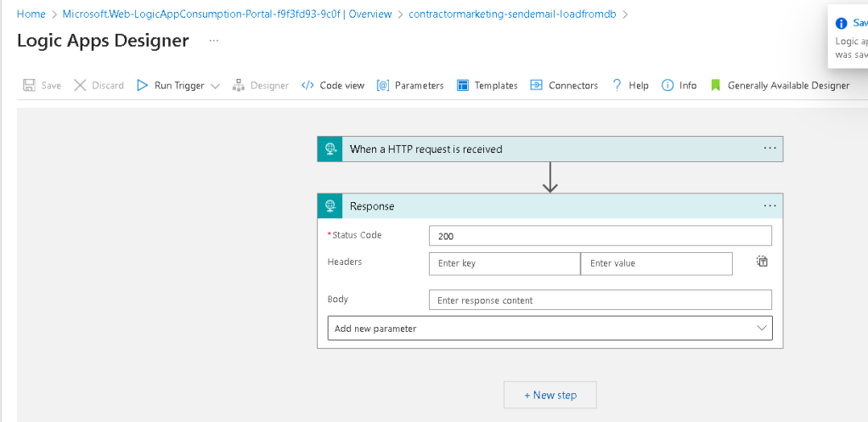This screenshot has width=868, height=422.
Task: Click the HTTP request trigger icon
Action: 330,149
